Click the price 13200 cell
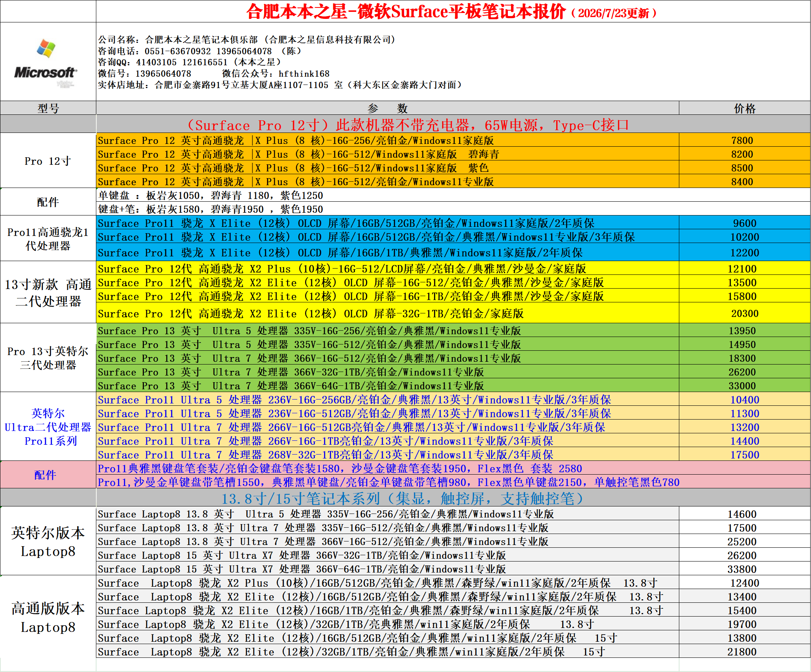This screenshot has height=672, width=811. 745,427
